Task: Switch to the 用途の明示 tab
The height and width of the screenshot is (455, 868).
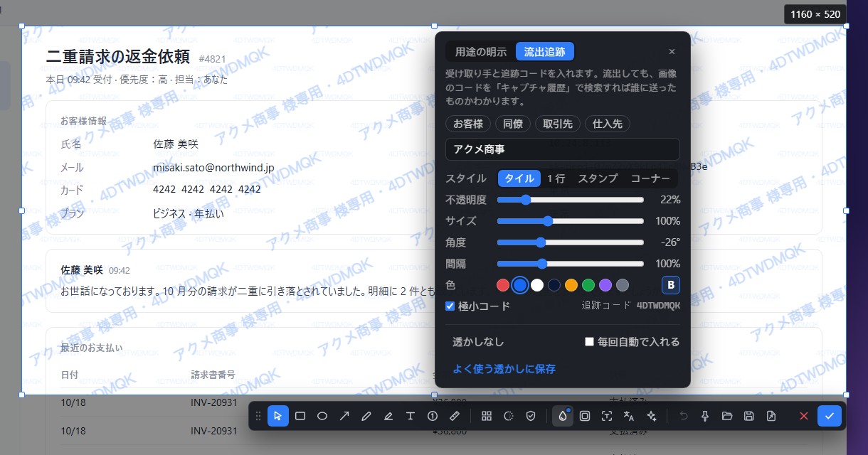Action: 481,52
